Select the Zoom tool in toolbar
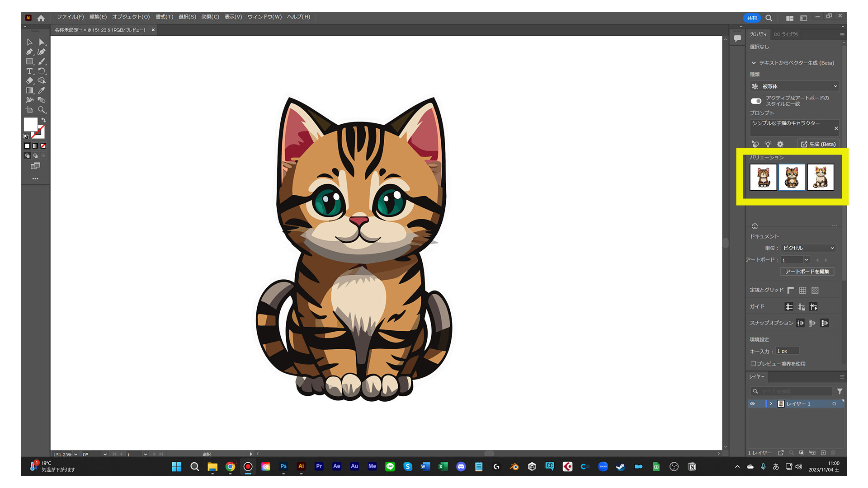Viewport: 868px width, 488px height. click(x=42, y=110)
